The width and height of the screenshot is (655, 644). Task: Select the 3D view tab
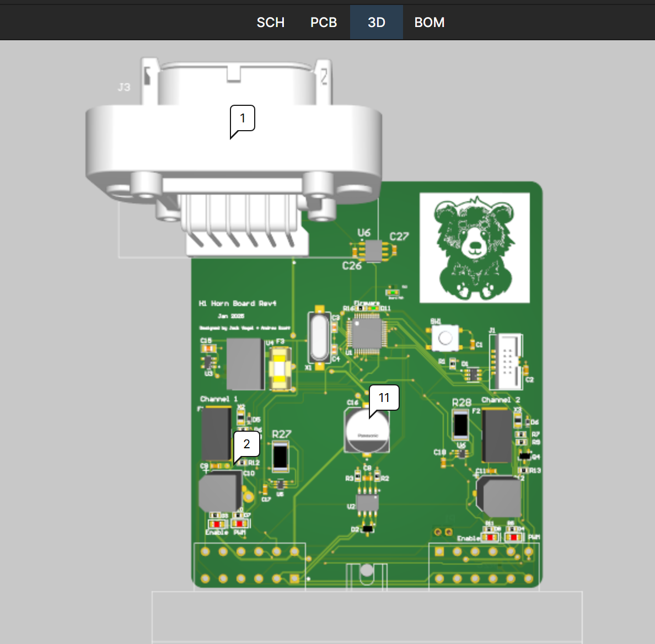pos(377,23)
